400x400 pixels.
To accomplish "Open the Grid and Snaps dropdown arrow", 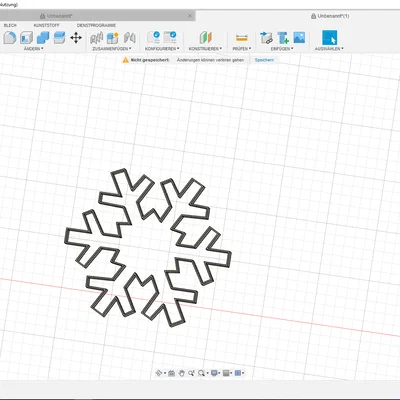I will pos(231,373).
